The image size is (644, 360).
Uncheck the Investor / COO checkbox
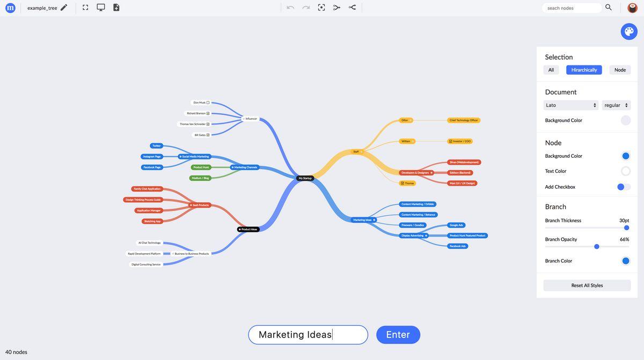tap(450, 141)
